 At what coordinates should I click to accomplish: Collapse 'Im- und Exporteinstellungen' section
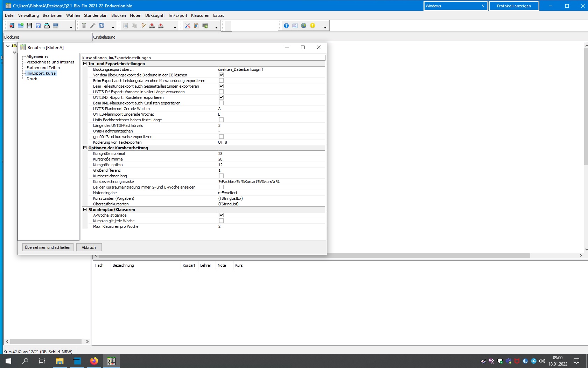tap(85, 64)
